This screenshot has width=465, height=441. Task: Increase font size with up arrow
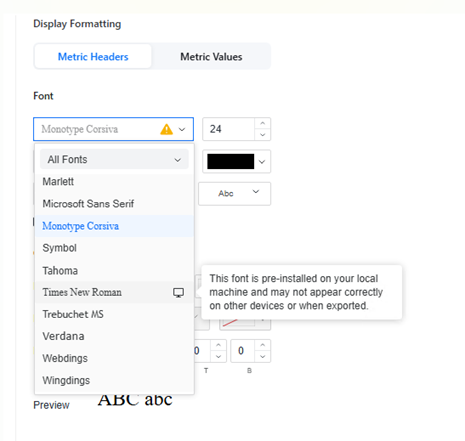click(263, 123)
